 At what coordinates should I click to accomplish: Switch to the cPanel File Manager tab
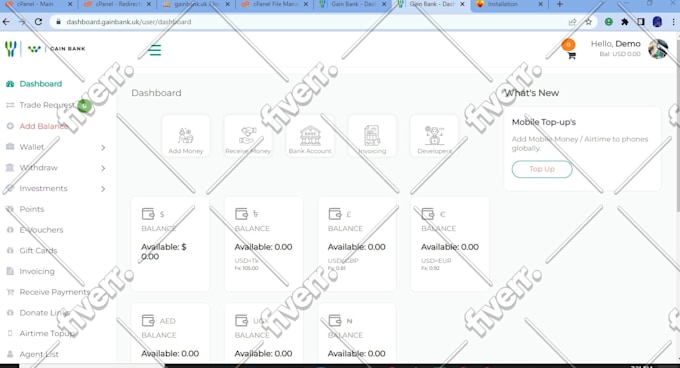click(x=275, y=4)
